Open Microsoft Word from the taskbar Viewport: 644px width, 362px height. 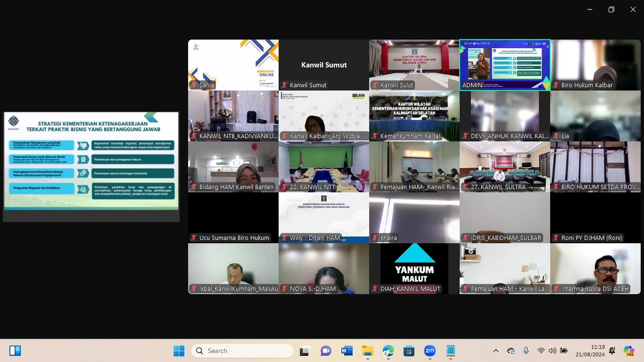(347, 351)
